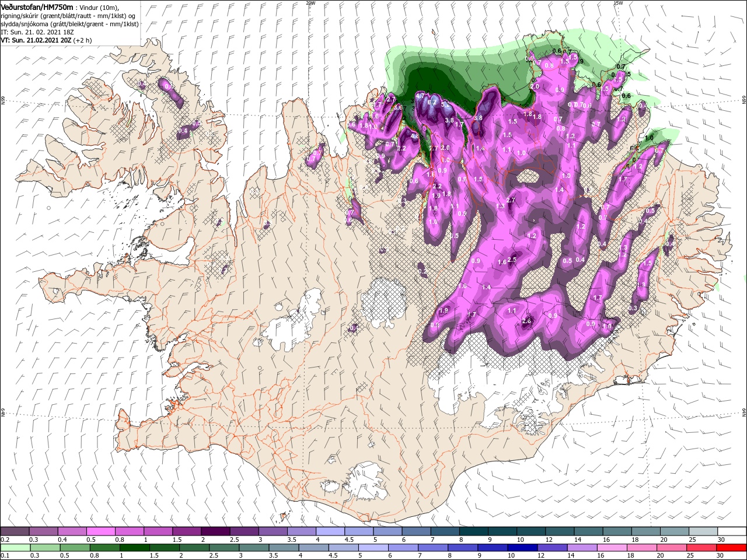
Task: Click the 20W longitude label at top
Action: [310, 2]
